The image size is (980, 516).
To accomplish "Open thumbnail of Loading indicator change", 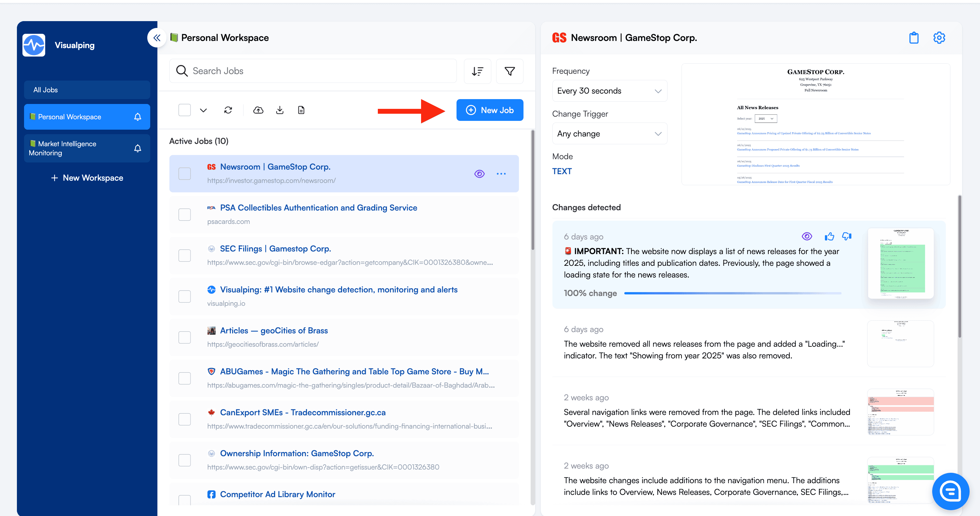I will pos(900,344).
